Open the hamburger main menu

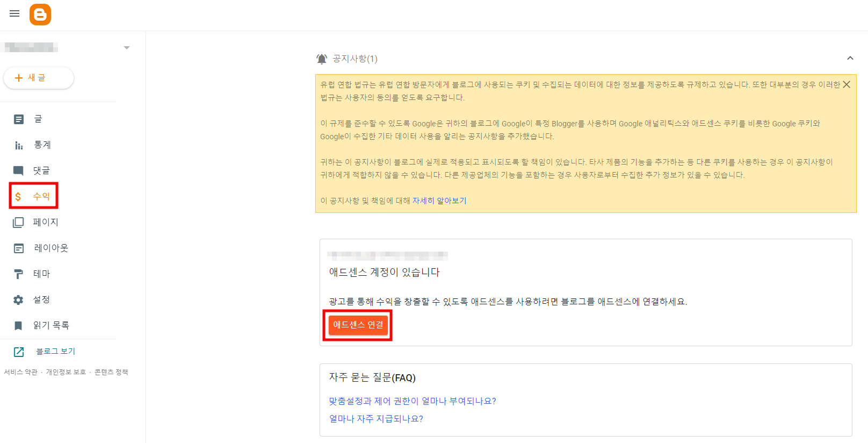[15, 13]
